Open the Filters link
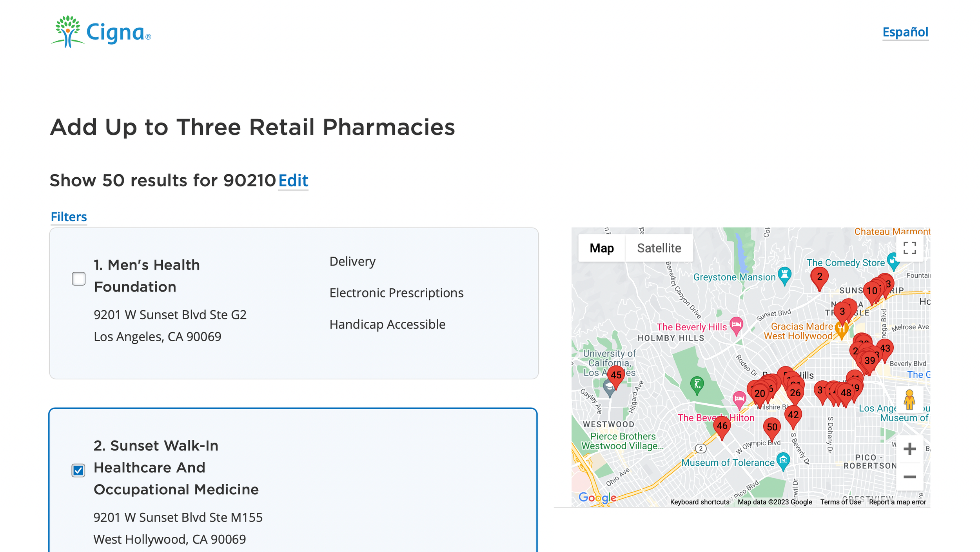Viewport: 980px width, 552px height. point(69,217)
